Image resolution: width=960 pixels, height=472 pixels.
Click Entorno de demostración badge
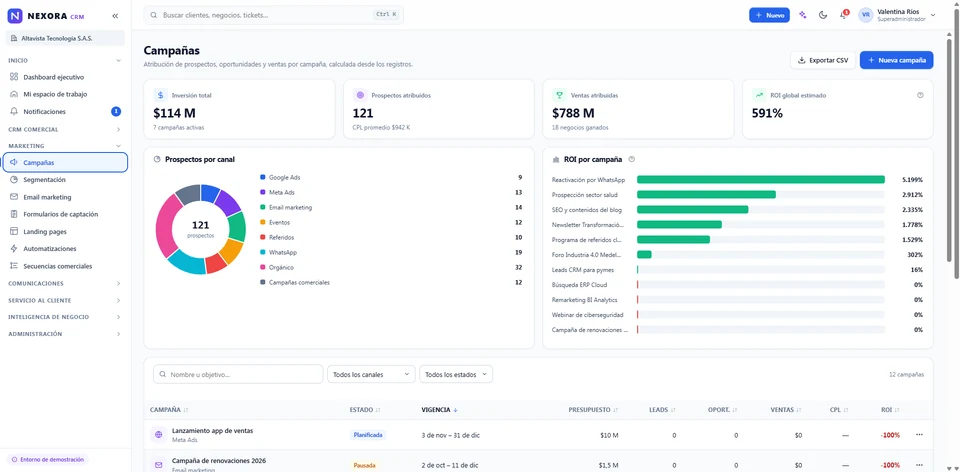(47, 459)
